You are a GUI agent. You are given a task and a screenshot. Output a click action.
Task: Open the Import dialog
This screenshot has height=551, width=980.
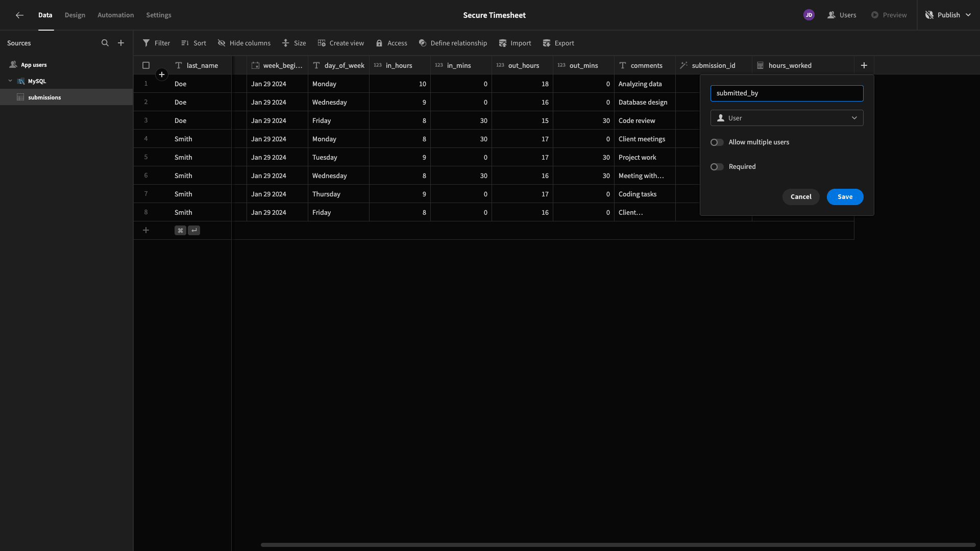click(515, 43)
